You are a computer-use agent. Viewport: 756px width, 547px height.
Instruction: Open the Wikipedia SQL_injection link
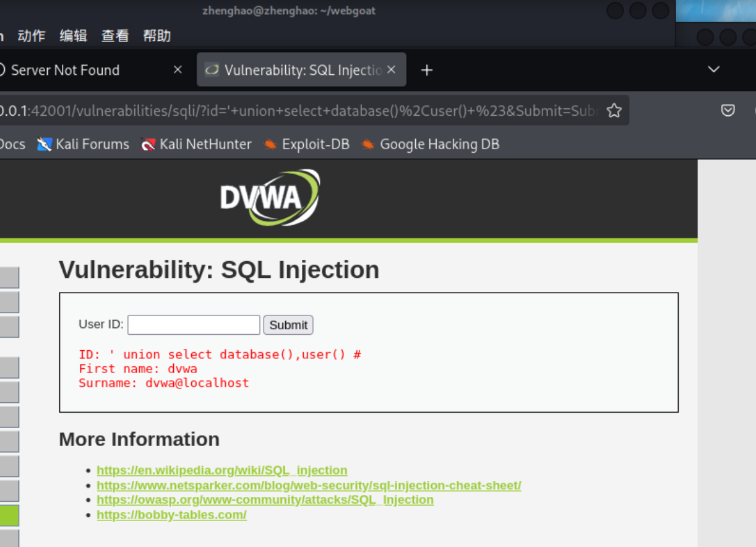pos(222,470)
